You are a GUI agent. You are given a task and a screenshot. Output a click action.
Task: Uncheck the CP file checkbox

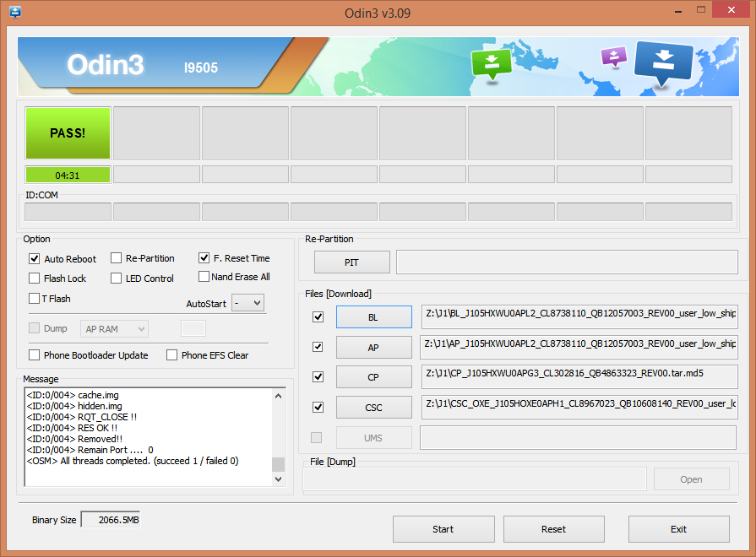click(318, 376)
